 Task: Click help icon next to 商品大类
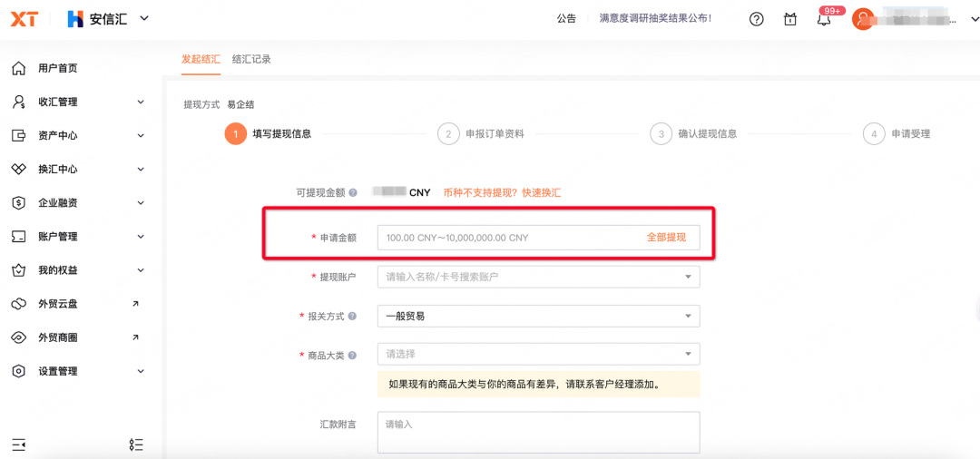[352, 356]
